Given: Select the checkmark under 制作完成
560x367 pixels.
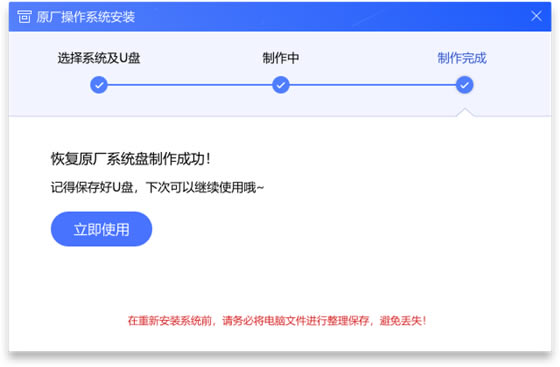Looking at the screenshot, I should pyautogui.click(x=464, y=85).
